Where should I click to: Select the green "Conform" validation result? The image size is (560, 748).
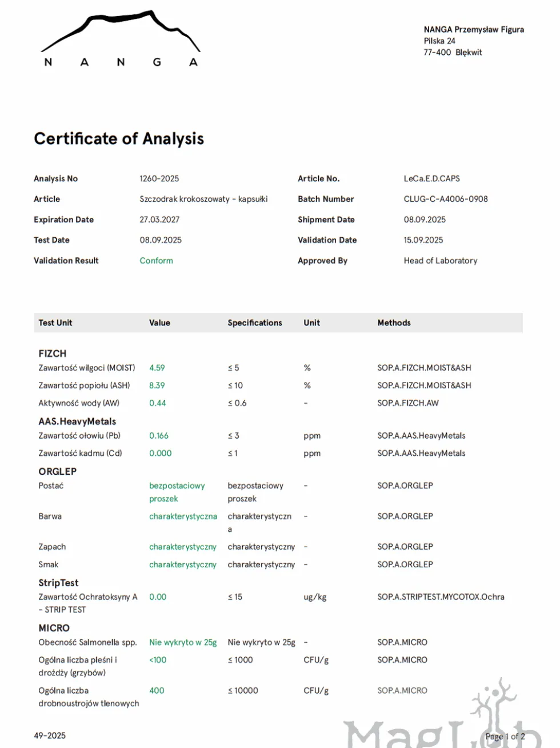pos(156,261)
